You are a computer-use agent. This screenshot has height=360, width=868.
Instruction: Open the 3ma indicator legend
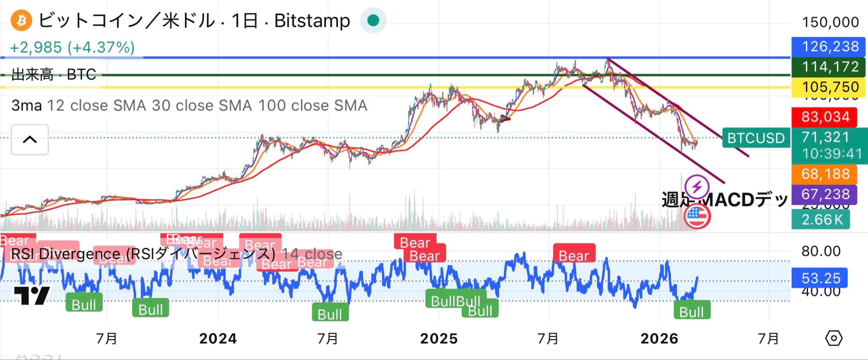[26, 106]
